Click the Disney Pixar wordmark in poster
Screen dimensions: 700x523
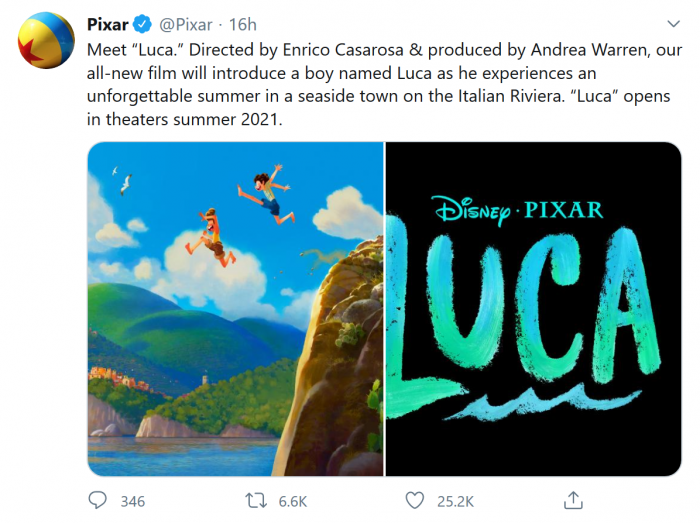518,210
